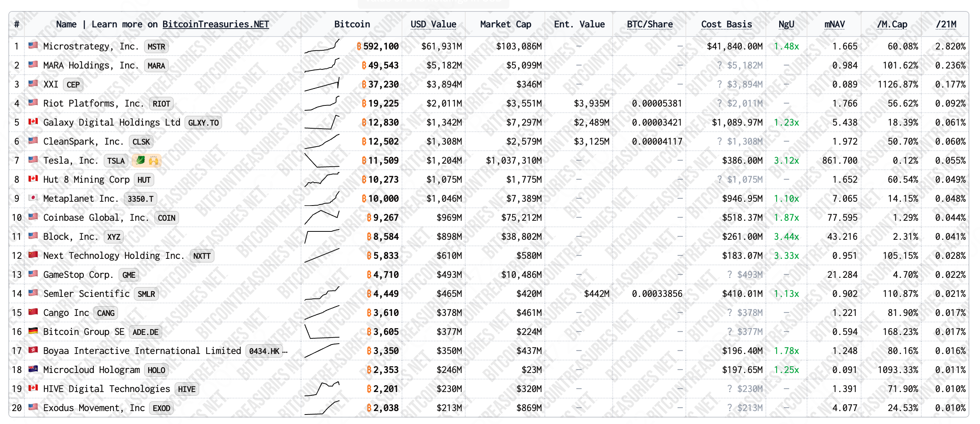Click the 0434.HK ticker badge
Image resolution: width=980 pixels, height=424 pixels.
[264, 351]
